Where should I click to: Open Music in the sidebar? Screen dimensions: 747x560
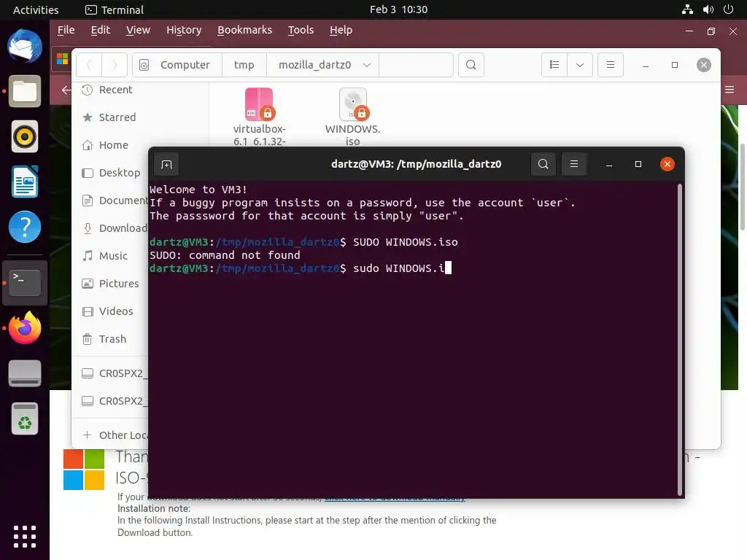click(113, 256)
